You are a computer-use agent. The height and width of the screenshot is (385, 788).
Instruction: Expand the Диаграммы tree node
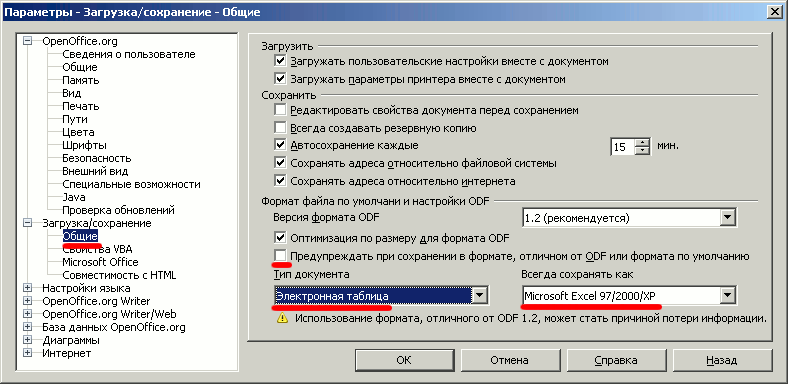click(x=28, y=340)
